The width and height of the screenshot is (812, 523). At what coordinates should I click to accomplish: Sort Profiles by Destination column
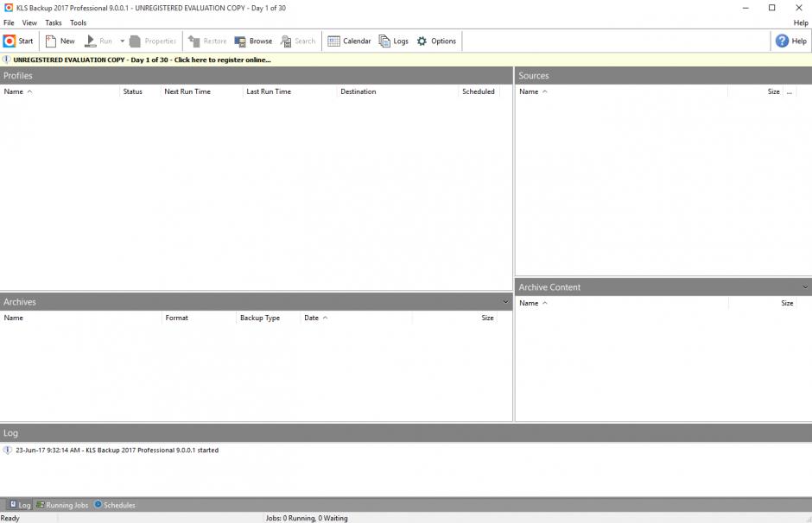[x=397, y=91]
